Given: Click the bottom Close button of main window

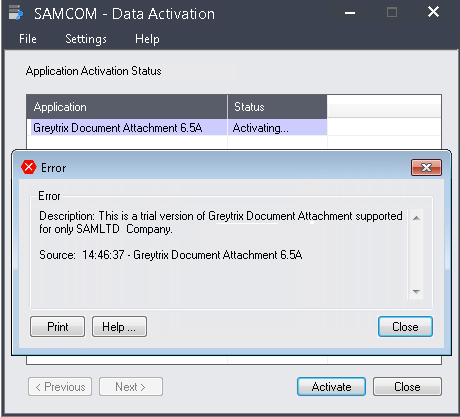Looking at the screenshot, I should 407,387.
